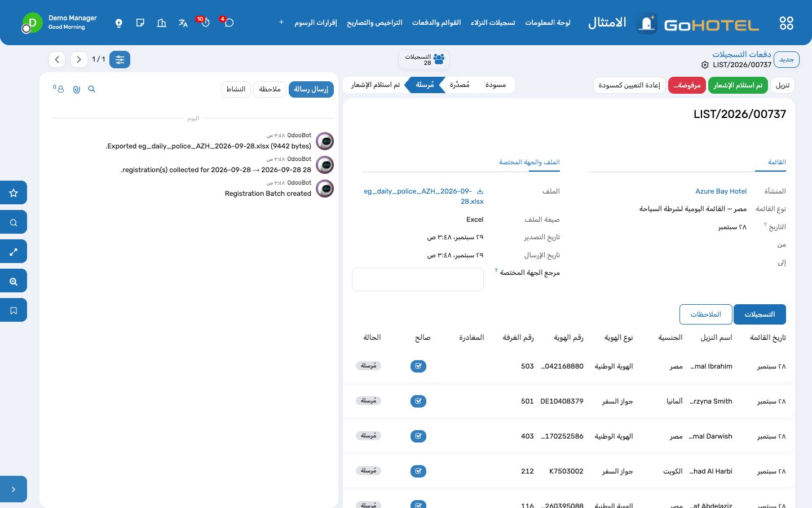Viewport: 812px width, 508px height.
Task: Open Demo Manager user avatar
Action: pos(32,23)
